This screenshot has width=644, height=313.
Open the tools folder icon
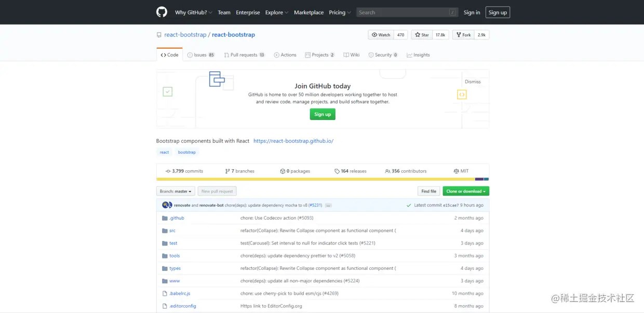coord(165,256)
